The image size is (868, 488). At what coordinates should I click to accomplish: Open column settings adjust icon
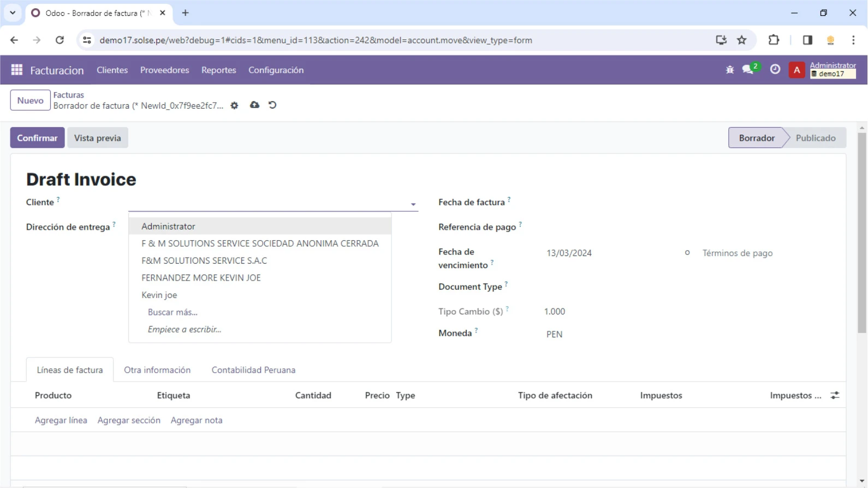coord(835,395)
